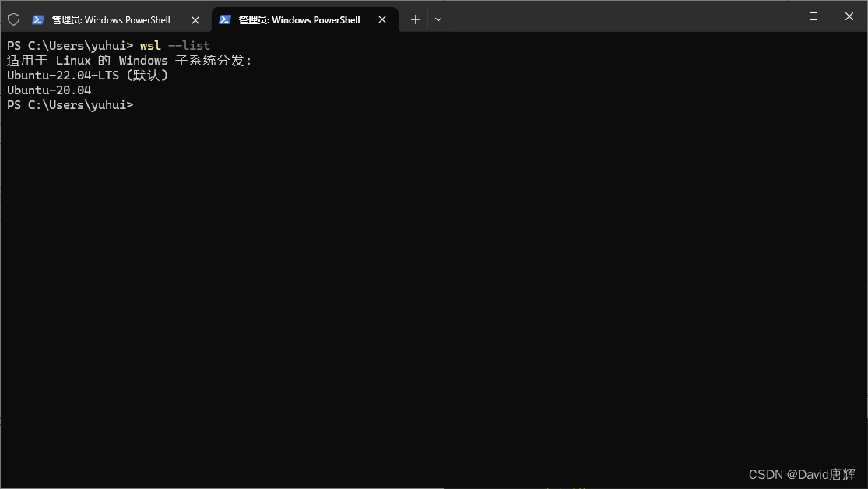Screen dimensions: 868x489
Task: Minimize the terminal window
Action: coord(778,16)
